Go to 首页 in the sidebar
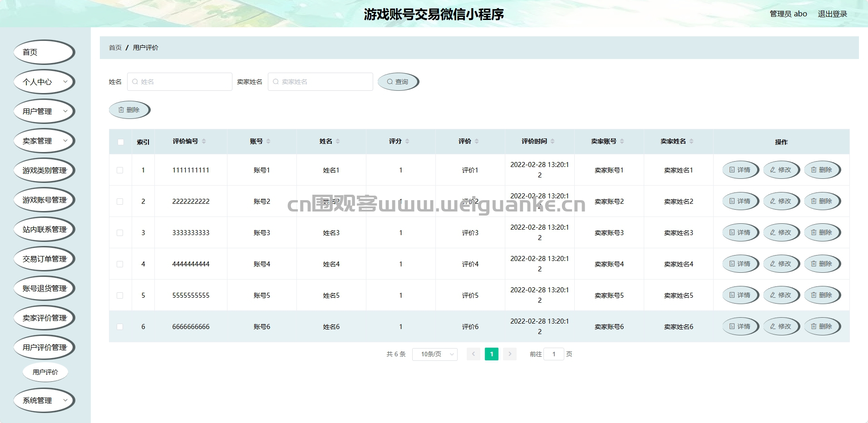868x423 pixels. [44, 52]
